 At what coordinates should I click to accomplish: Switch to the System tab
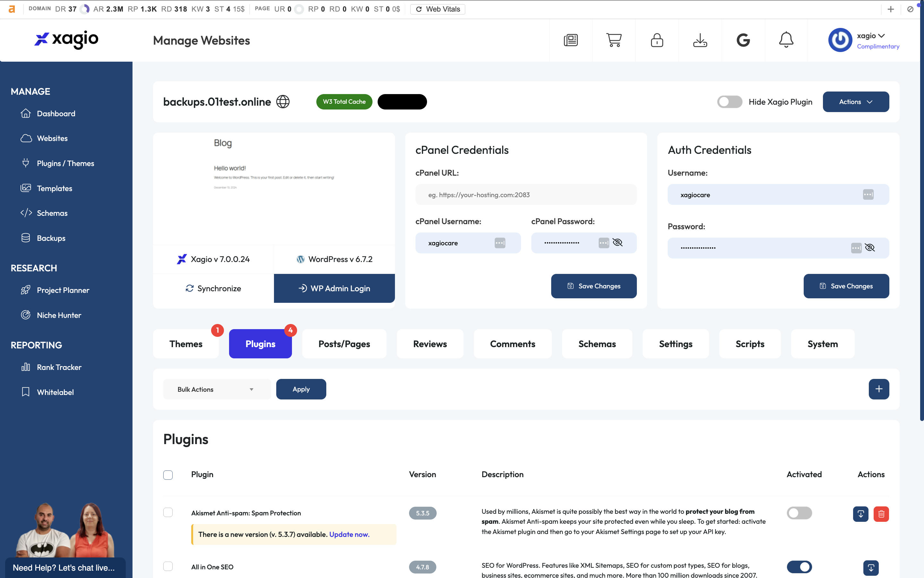coord(822,344)
